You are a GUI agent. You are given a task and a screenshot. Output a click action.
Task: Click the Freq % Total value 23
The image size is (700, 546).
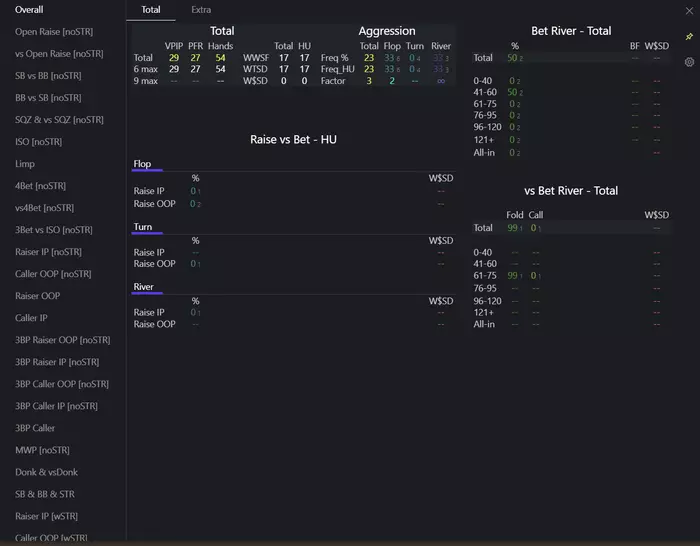tap(369, 58)
